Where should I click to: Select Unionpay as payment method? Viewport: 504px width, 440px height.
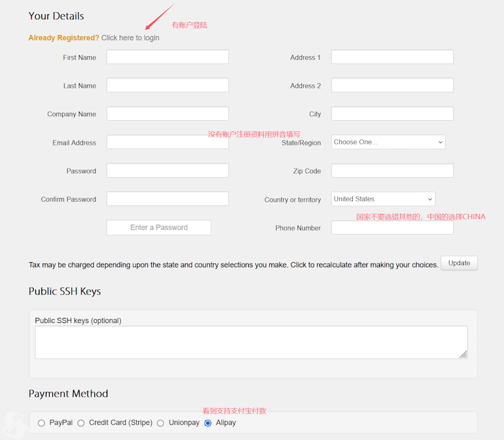[160, 423]
